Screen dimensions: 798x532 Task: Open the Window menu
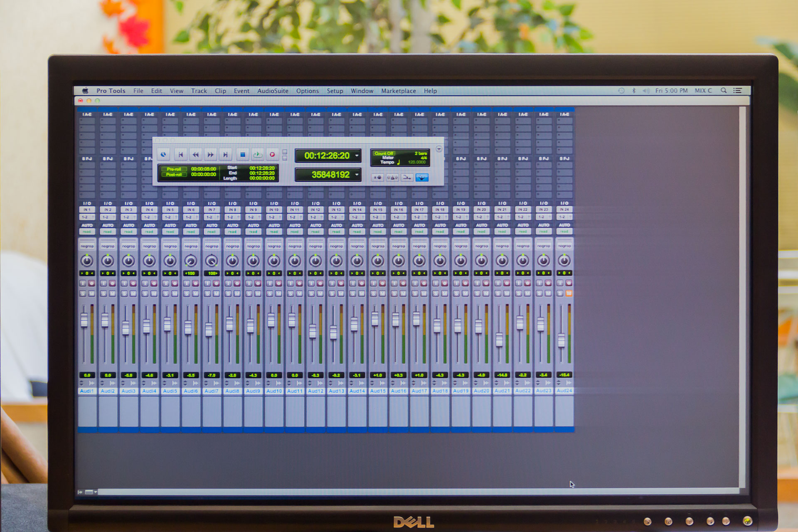362,91
